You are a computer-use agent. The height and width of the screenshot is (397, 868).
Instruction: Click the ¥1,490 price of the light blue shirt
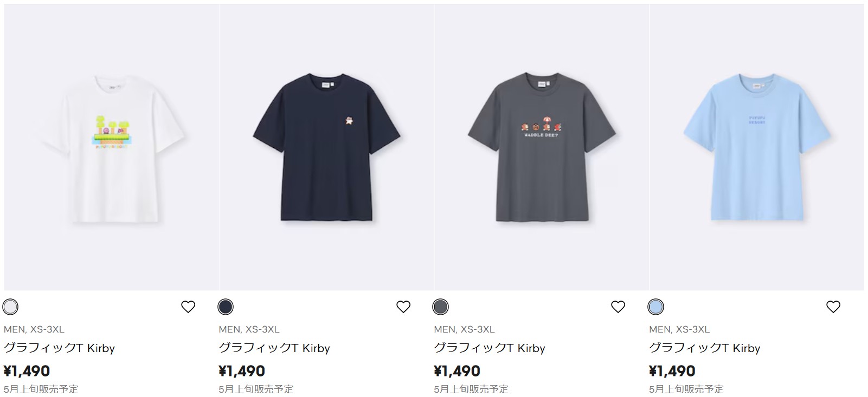pyautogui.click(x=673, y=371)
